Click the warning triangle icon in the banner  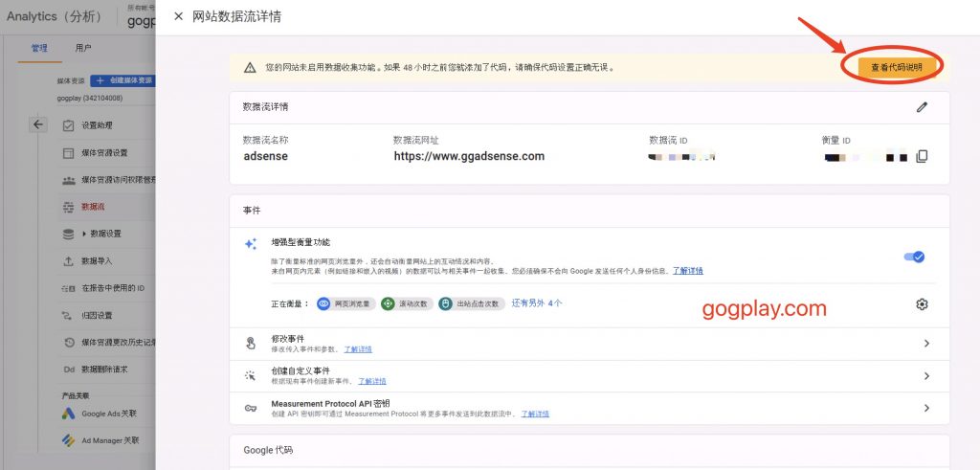[250, 68]
